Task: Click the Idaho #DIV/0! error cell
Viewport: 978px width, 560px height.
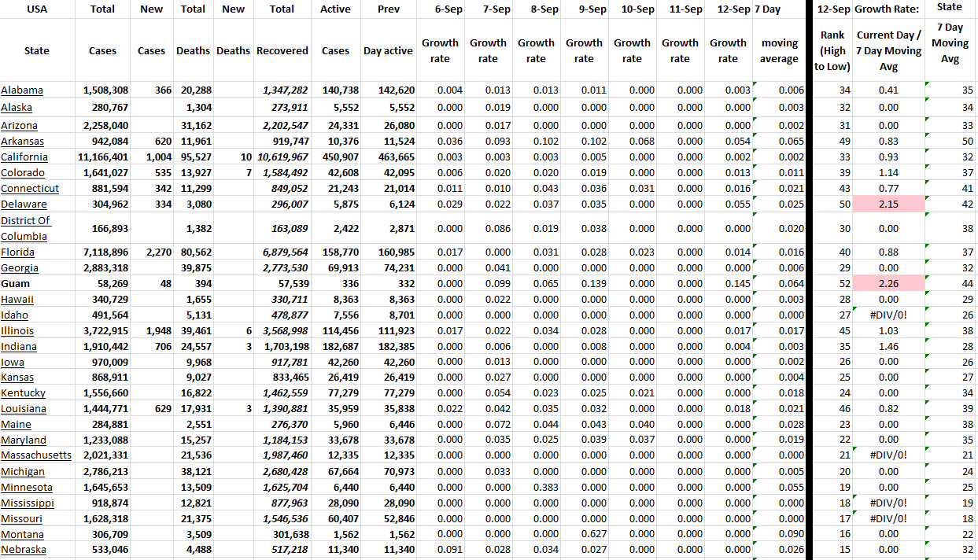Action: [x=888, y=315]
